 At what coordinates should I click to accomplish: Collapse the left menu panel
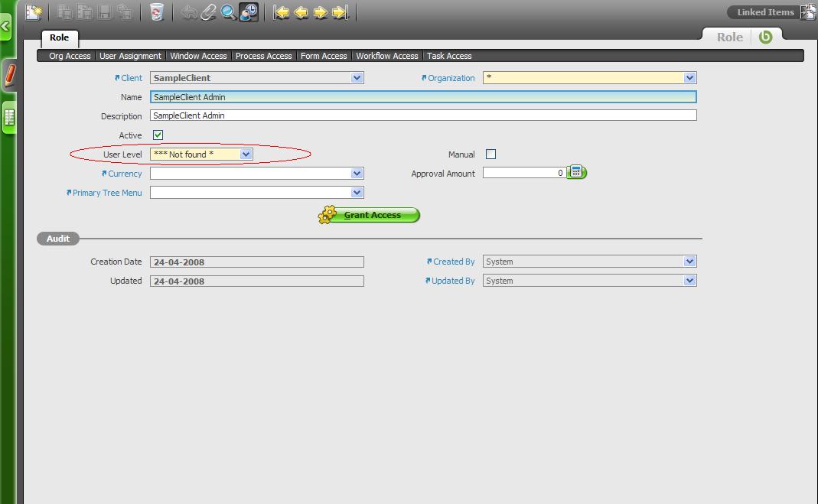coord(5,28)
